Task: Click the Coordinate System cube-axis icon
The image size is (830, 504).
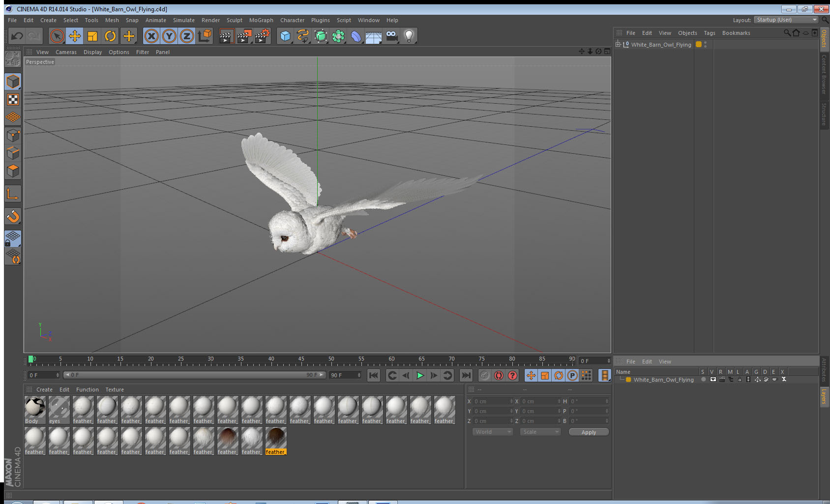Action: pos(206,36)
